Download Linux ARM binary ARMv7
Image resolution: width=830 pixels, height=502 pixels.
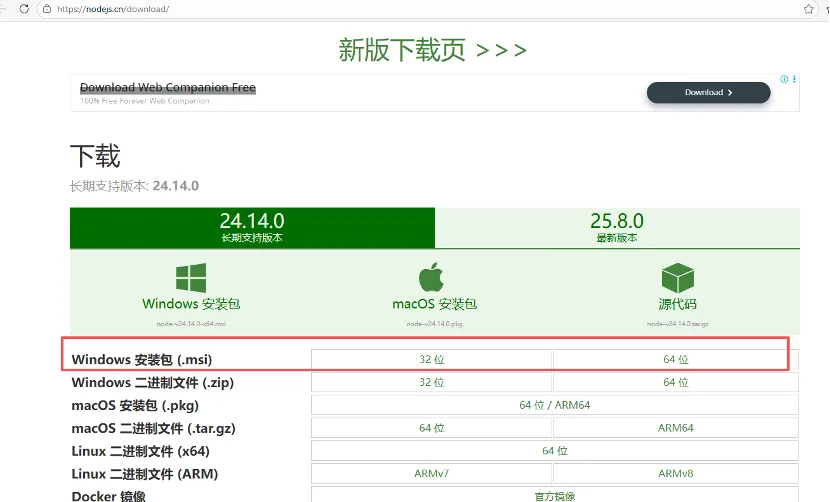coord(431,473)
